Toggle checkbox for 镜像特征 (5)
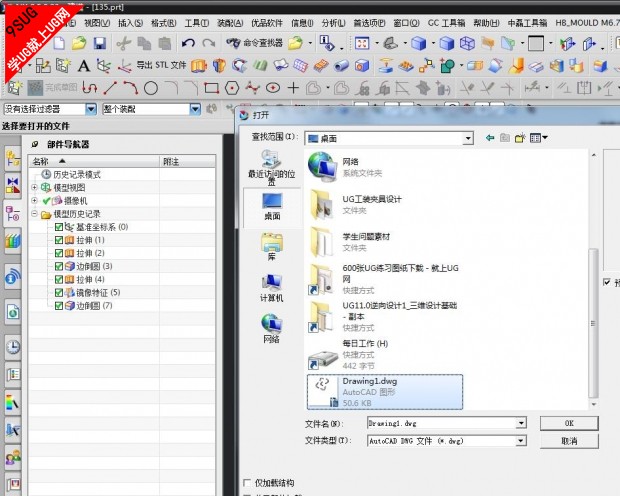This screenshot has height=496, width=620. pos(59,293)
